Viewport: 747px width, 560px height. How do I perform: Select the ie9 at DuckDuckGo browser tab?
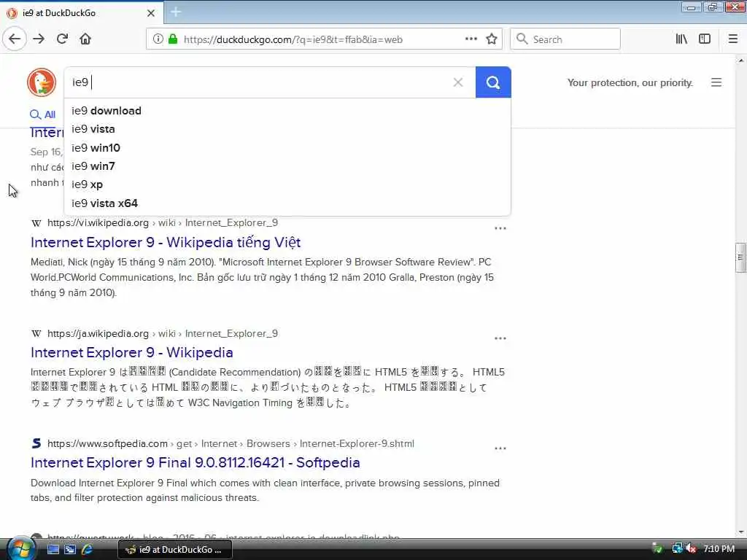[x=82, y=13]
